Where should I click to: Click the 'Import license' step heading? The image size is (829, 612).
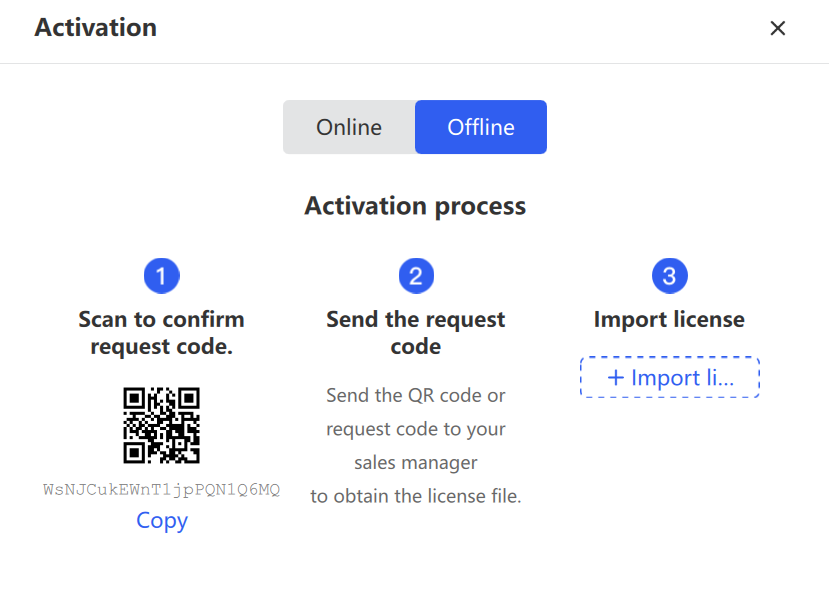(669, 320)
